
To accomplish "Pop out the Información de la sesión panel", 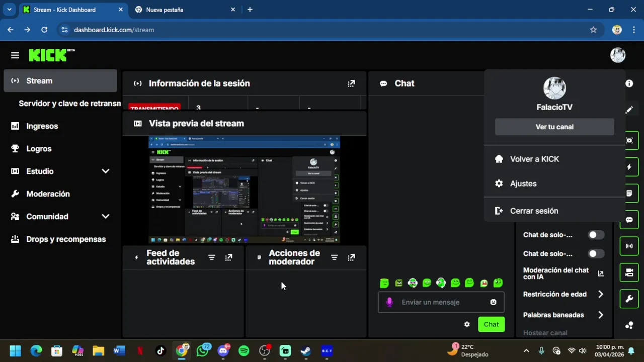I will point(351,83).
